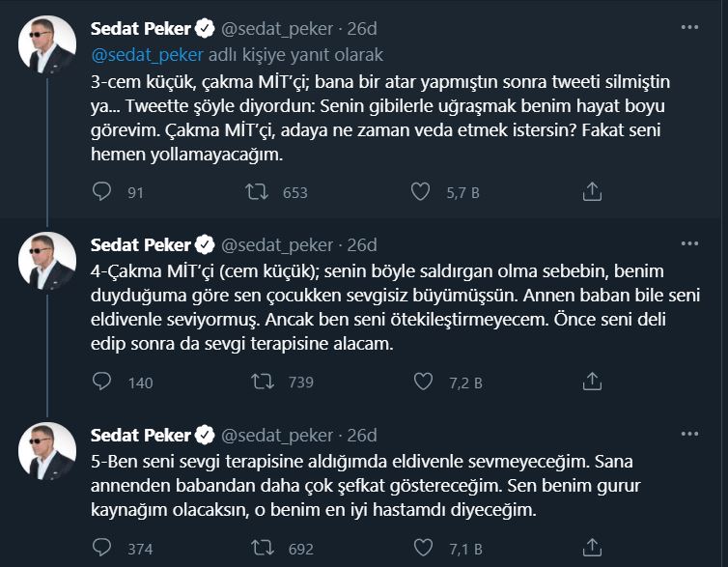Share the tweet starting "4-Çakma MİT'çi"
The image size is (728, 567).
[x=592, y=382]
